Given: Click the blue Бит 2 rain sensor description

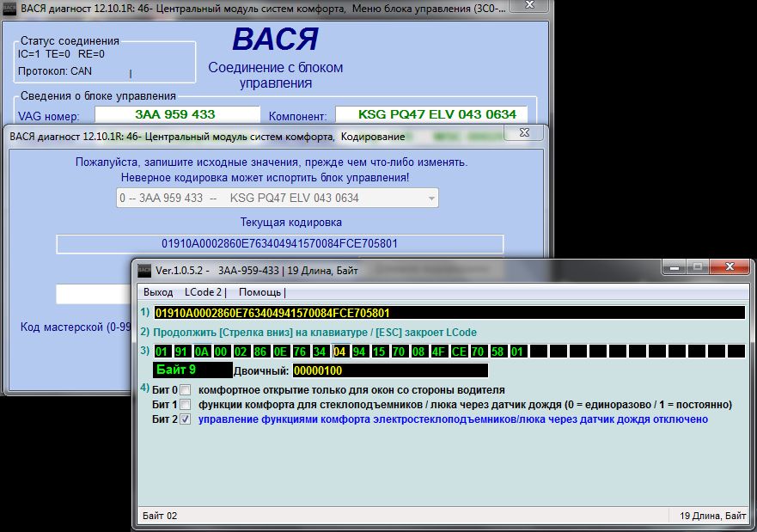Looking at the screenshot, I should click(x=453, y=419).
